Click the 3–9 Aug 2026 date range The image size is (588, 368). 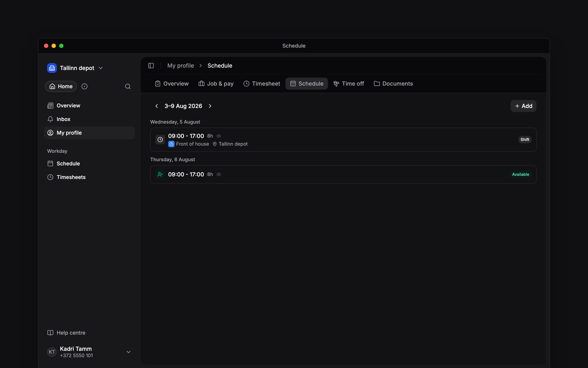pos(183,106)
